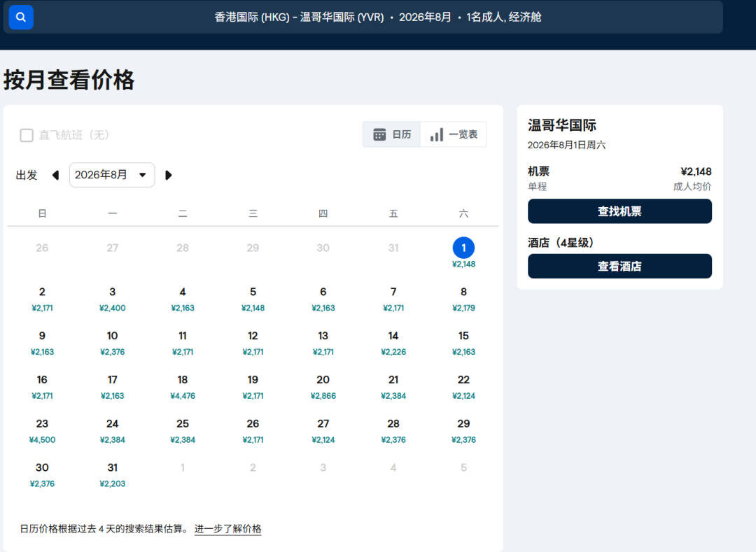Click the flight search summary bar
The width and height of the screenshot is (756, 552).
[x=378, y=17]
